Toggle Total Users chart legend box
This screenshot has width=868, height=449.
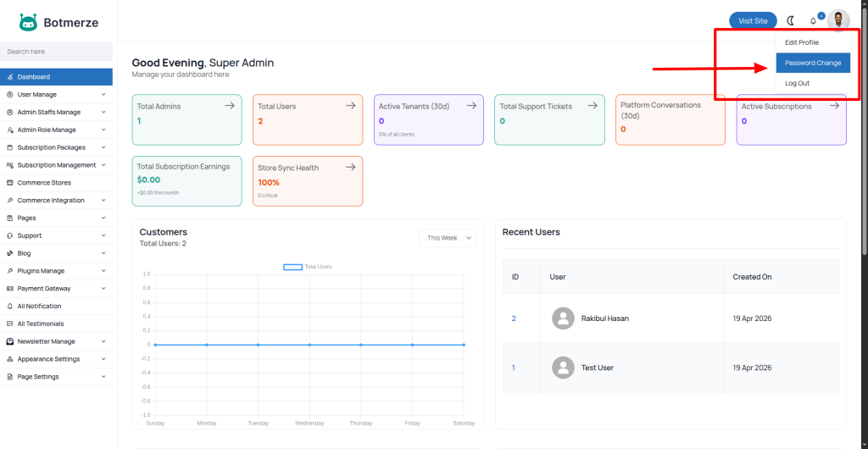pos(292,267)
